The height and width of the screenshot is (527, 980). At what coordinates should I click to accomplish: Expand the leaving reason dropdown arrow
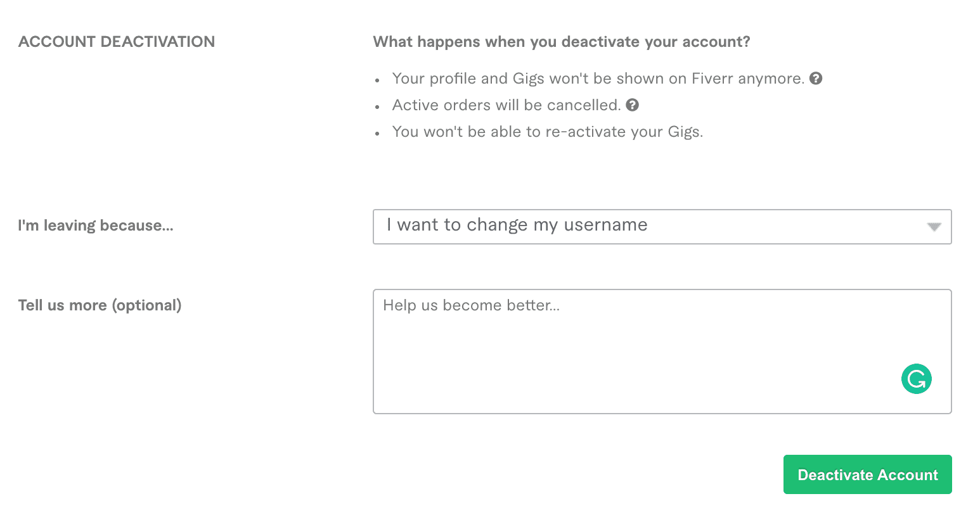click(934, 227)
